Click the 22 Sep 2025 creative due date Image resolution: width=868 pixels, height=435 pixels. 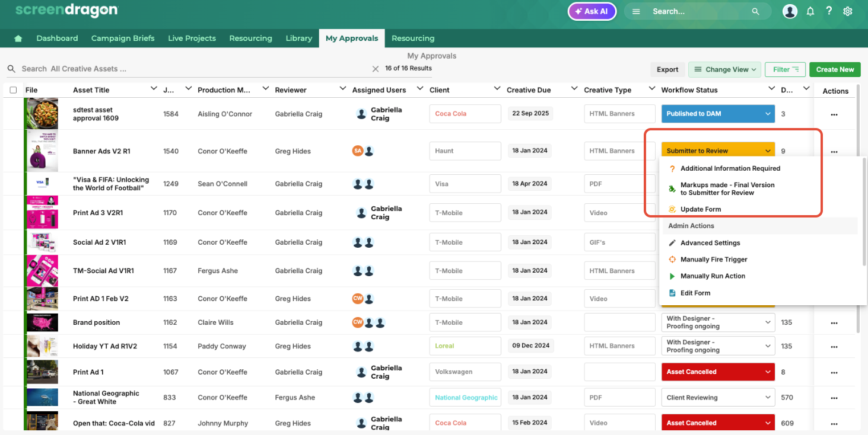coord(530,114)
